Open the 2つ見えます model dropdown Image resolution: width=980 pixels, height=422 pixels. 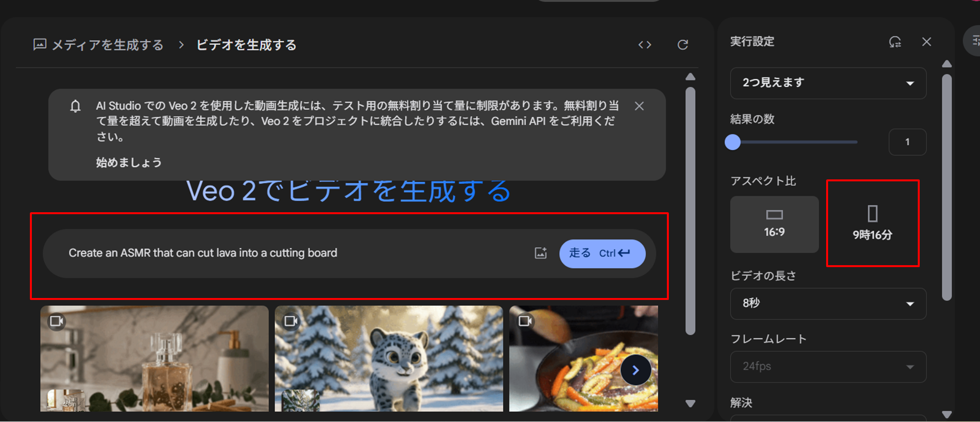point(828,83)
